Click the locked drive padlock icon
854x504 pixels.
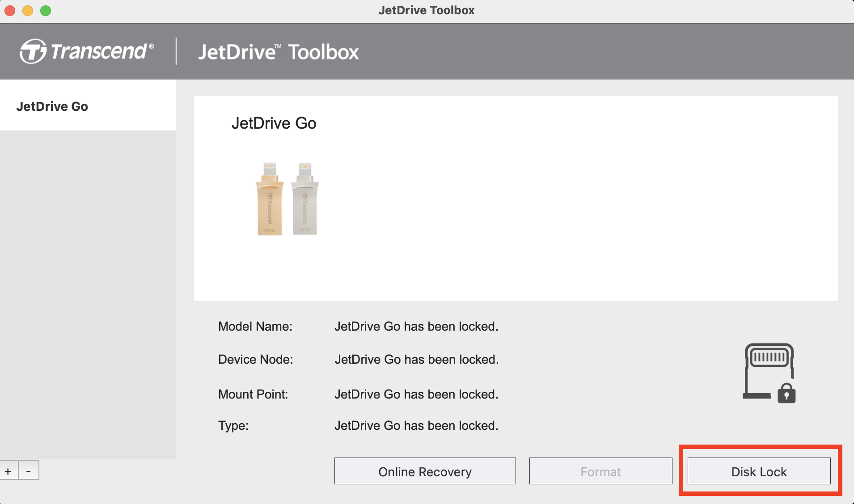click(769, 373)
